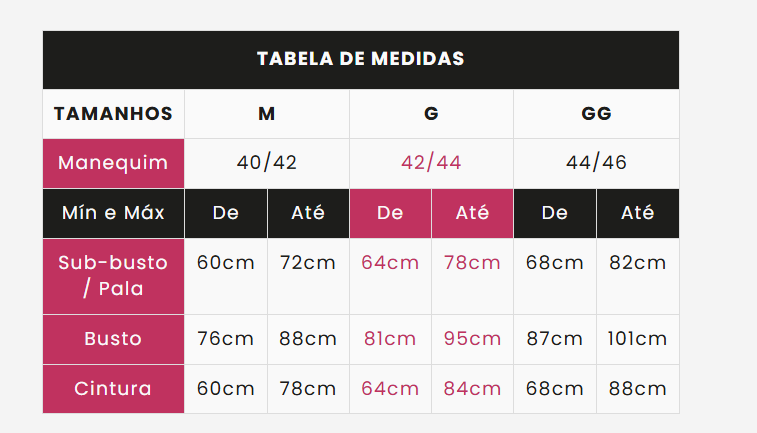757x433 pixels.
Task: Click the Sub-busto / Pala row label
Action: (113, 276)
